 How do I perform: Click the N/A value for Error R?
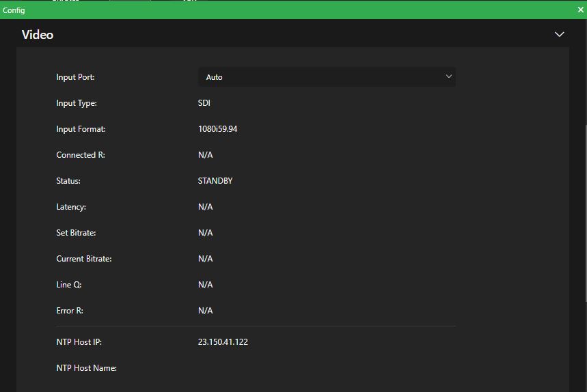coord(206,311)
